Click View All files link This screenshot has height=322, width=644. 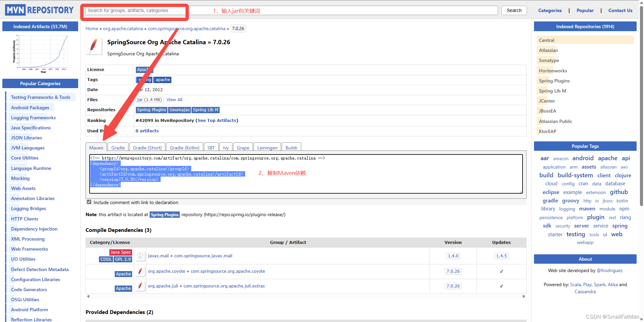pos(174,100)
